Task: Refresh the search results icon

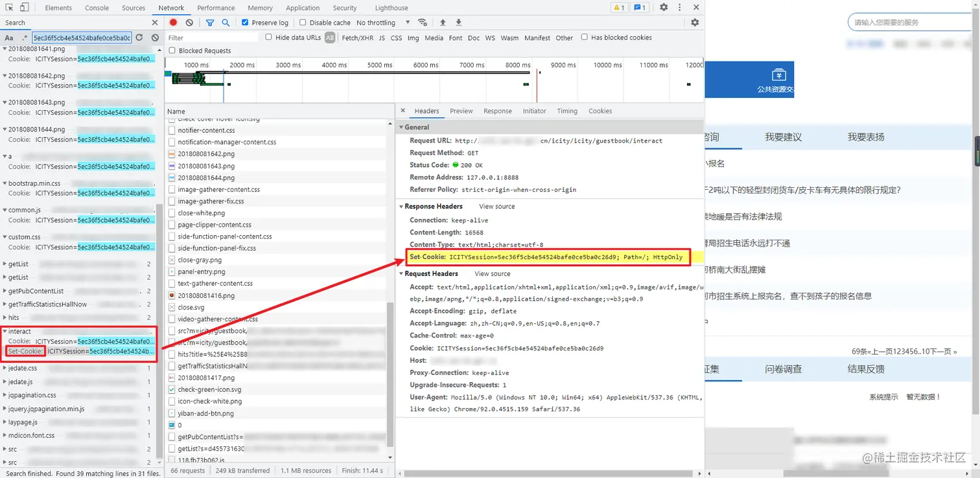Action: [139, 38]
